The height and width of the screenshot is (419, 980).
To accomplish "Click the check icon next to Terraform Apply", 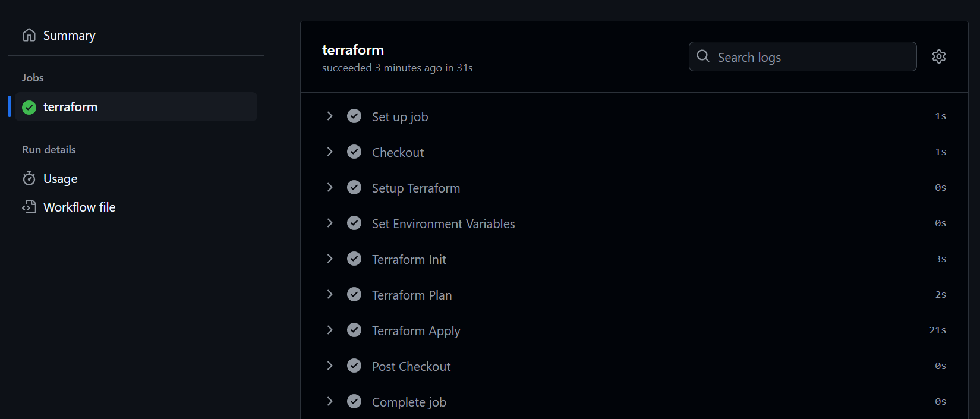I will (x=354, y=330).
